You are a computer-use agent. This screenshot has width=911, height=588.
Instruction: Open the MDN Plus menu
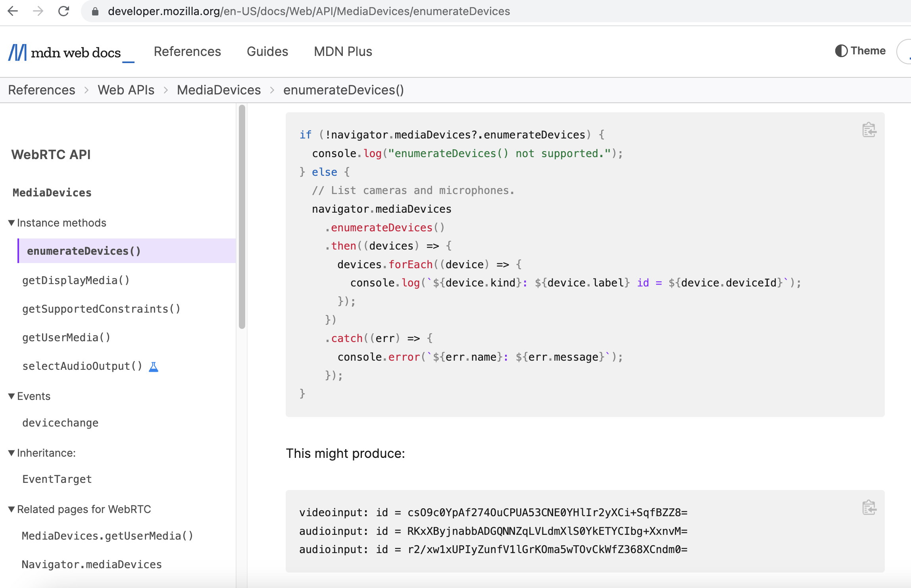(343, 52)
